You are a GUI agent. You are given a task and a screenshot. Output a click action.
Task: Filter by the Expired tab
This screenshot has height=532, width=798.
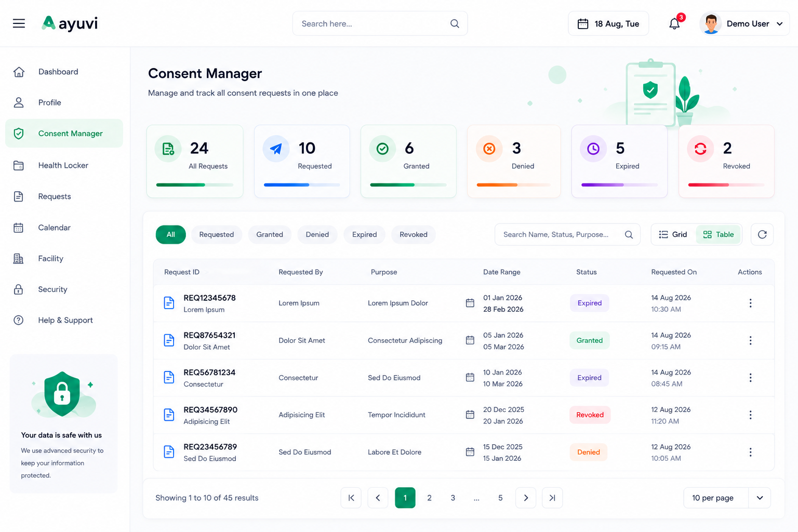coord(365,234)
